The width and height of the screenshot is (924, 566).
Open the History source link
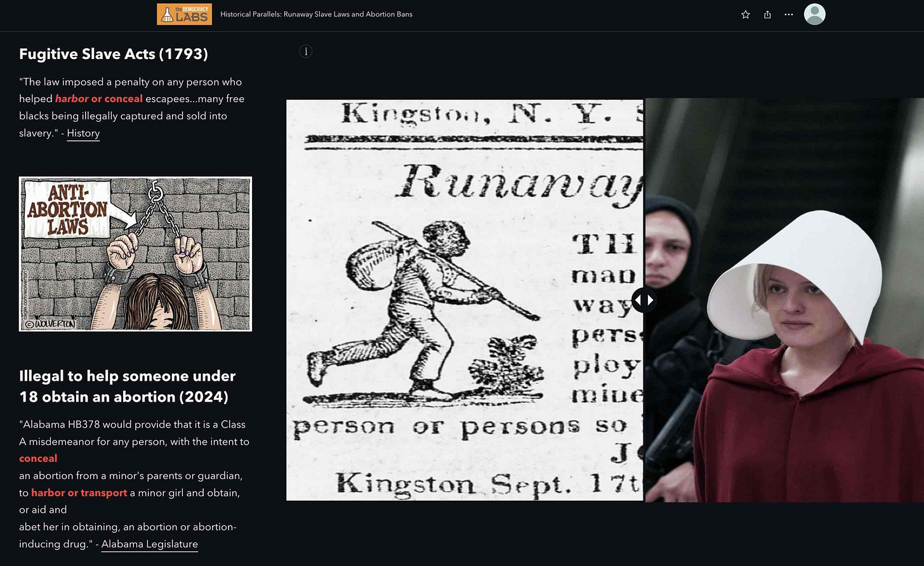[x=83, y=133]
